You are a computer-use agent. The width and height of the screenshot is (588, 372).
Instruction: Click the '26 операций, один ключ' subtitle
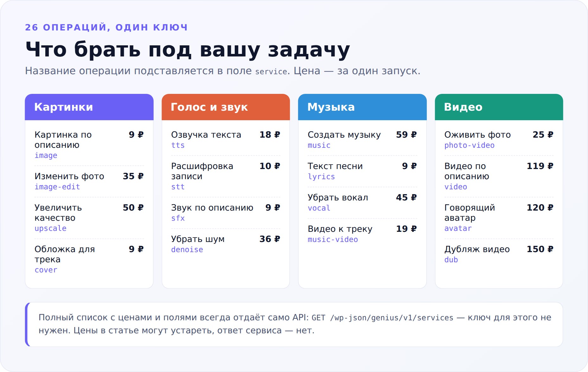(106, 27)
